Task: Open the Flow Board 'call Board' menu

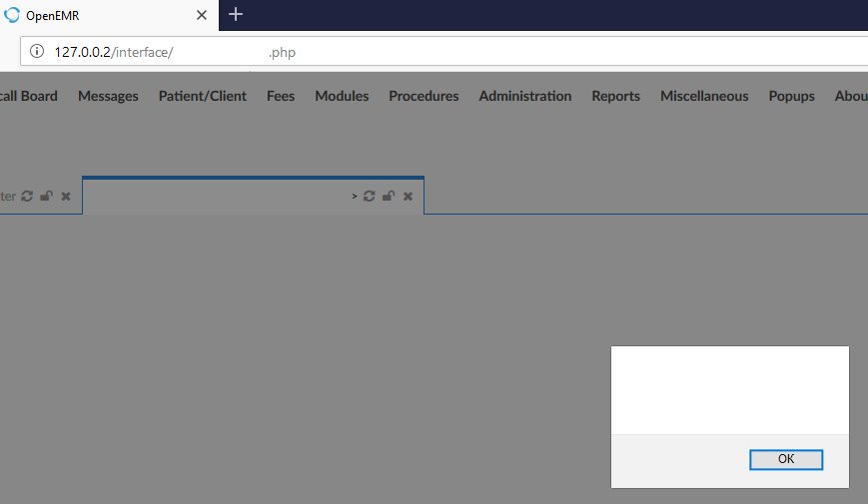Action: 29,96
